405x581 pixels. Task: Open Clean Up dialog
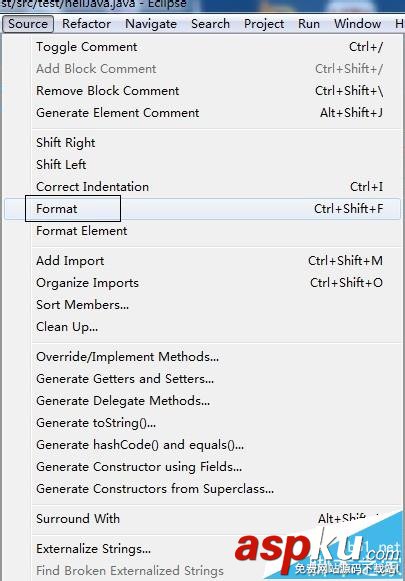203,327
